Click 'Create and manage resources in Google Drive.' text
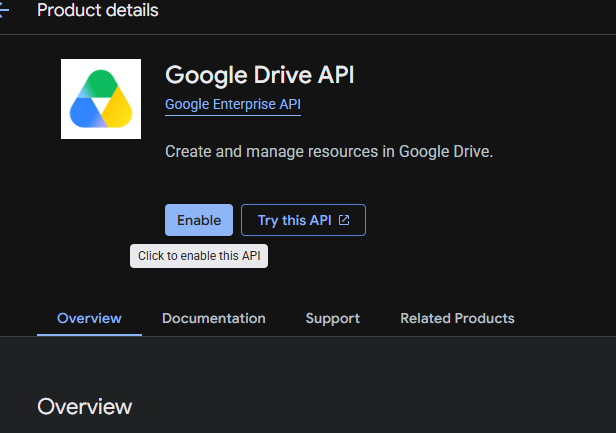Screen dimensions: 616x433 click(x=329, y=152)
